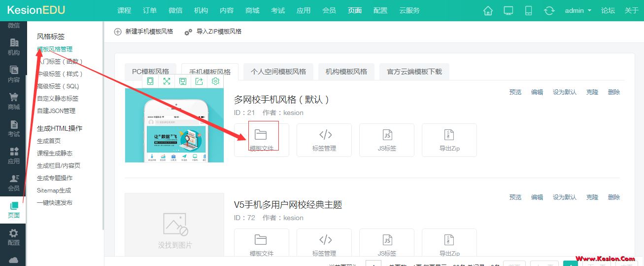Click 导入ZIP模板风格 gears button
Image resolution: width=644 pixels, height=266 pixels.
(x=213, y=32)
